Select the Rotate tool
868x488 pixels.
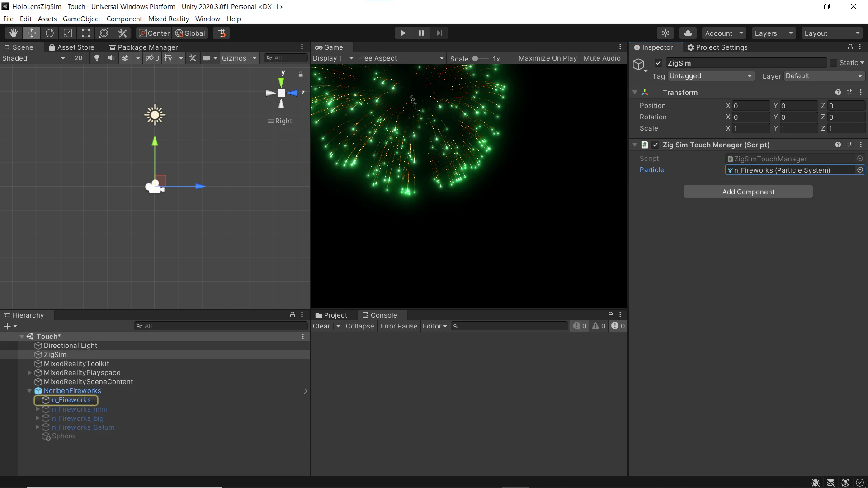point(50,33)
